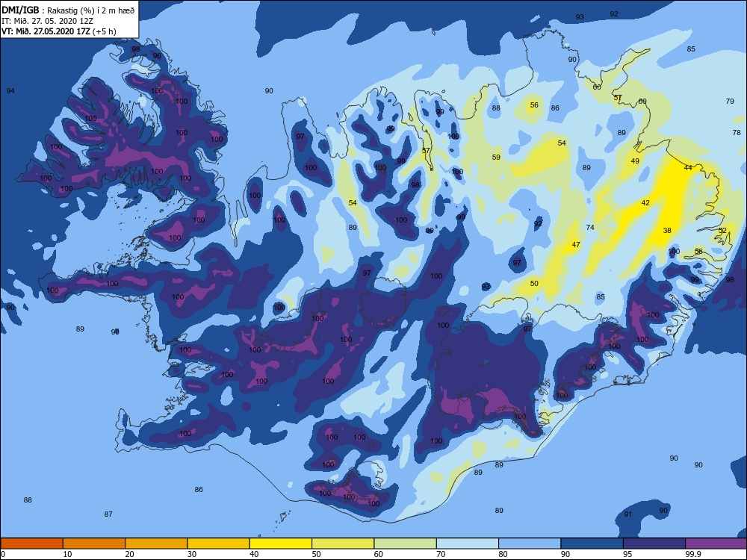Click the 87 value over southwest sea
Image resolution: width=747 pixels, height=560 pixels.
[x=108, y=514]
